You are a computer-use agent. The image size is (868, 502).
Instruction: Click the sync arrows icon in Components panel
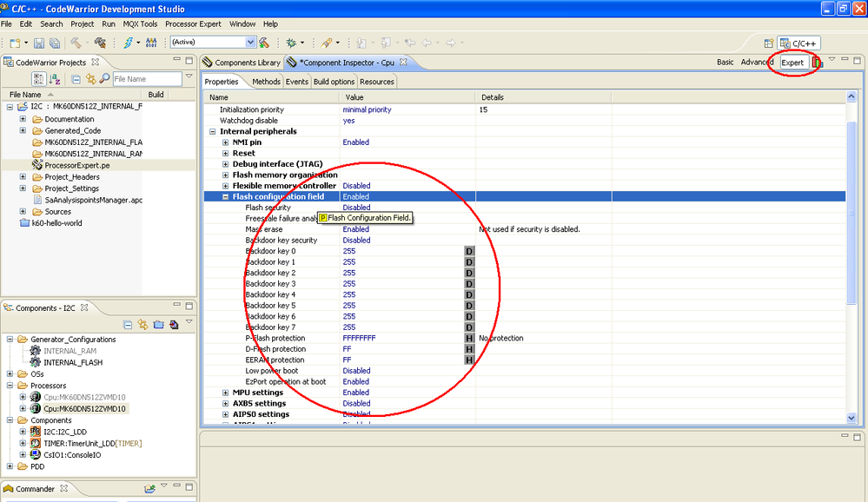pyautogui.click(x=142, y=325)
